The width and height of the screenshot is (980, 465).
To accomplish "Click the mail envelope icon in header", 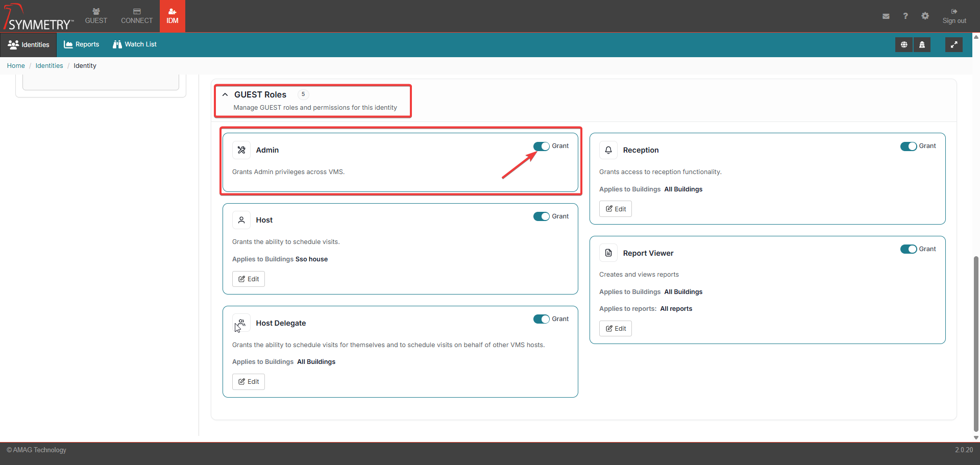I will [886, 16].
